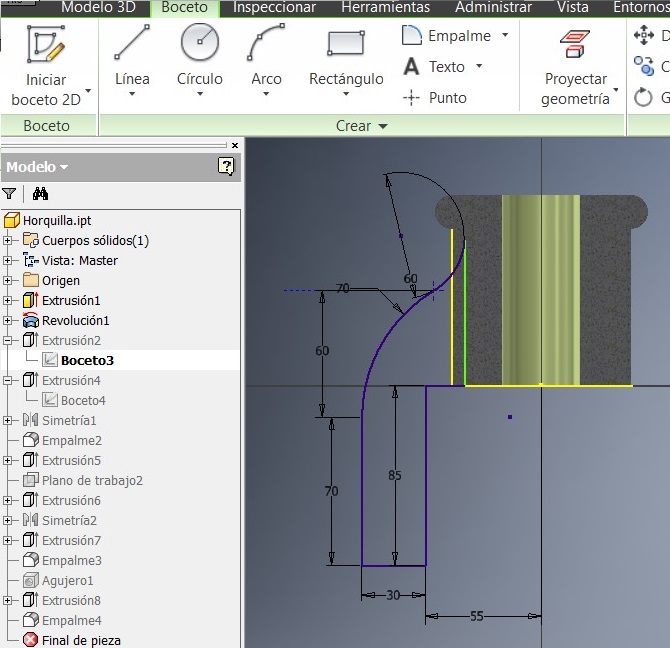The width and height of the screenshot is (670, 648).
Task: Click the Agujero1 hole icon
Action: [x=31, y=580]
